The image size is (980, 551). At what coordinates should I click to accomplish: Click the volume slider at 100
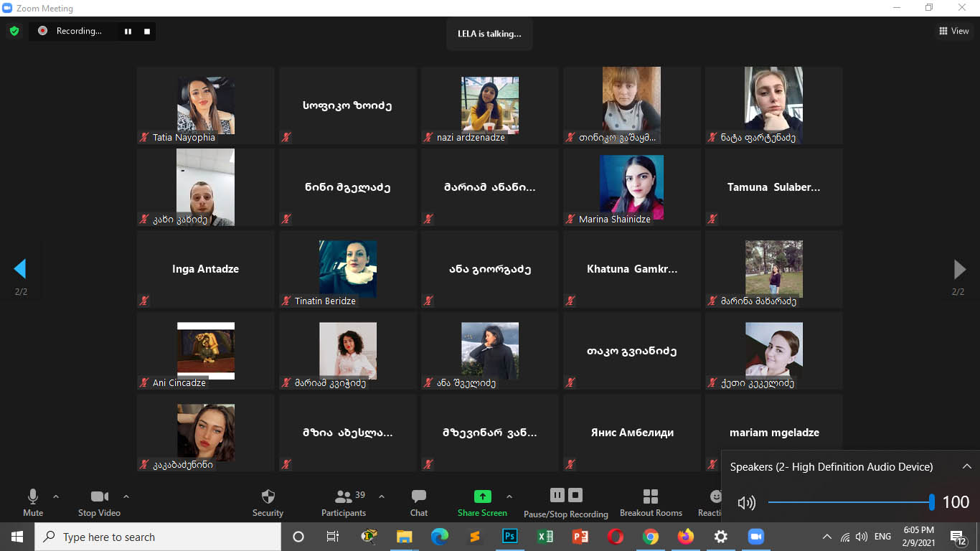930,502
